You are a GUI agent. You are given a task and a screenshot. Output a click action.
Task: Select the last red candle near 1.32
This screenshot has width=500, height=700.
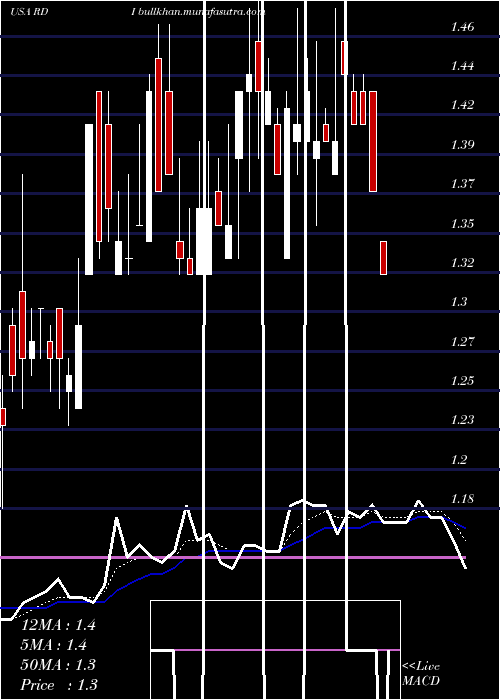[x=383, y=258]
